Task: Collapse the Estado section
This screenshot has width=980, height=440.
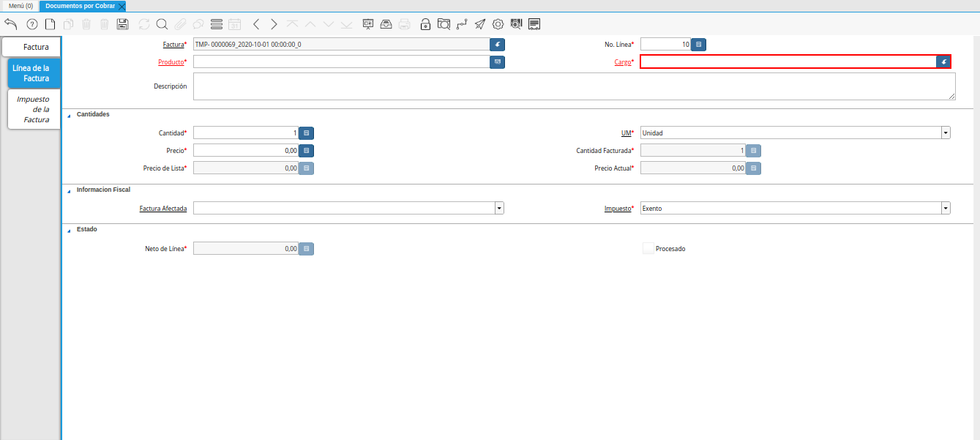Action: coord(70,230)
